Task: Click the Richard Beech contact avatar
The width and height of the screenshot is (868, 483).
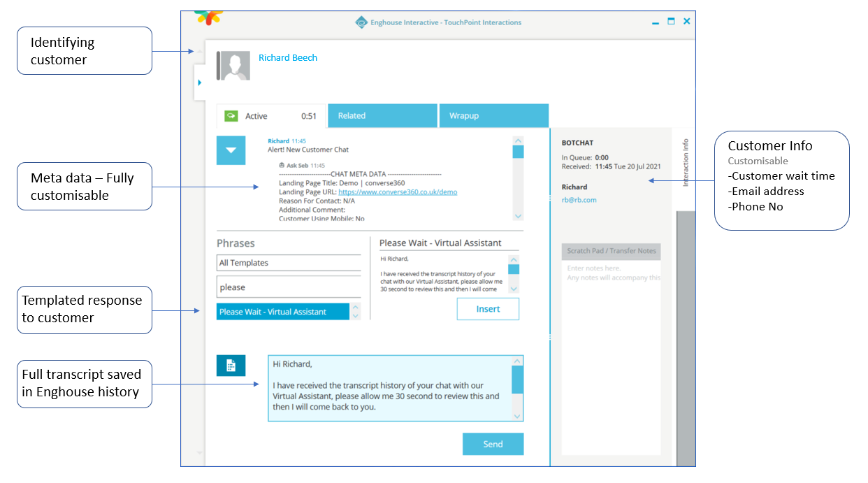Action: coord(233,66)
